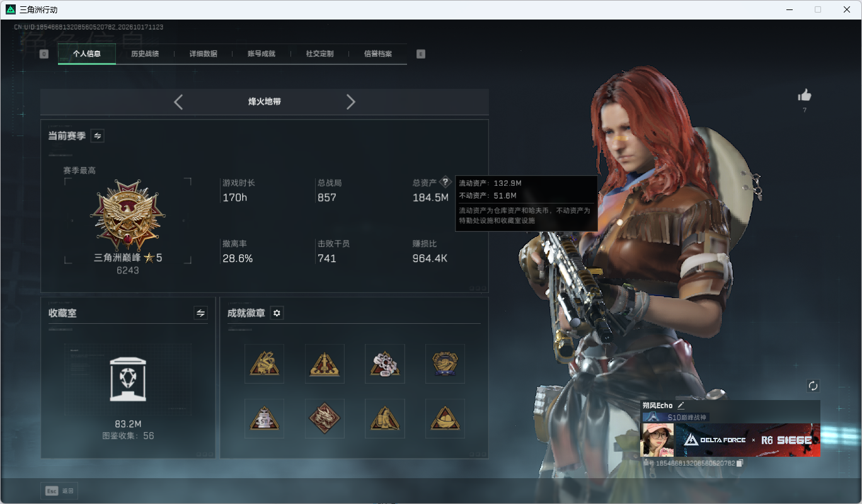Viewport: 862px width, 504px height.
Task: Switch to the 历史战绩 tab
Action: tap(145, 54)
